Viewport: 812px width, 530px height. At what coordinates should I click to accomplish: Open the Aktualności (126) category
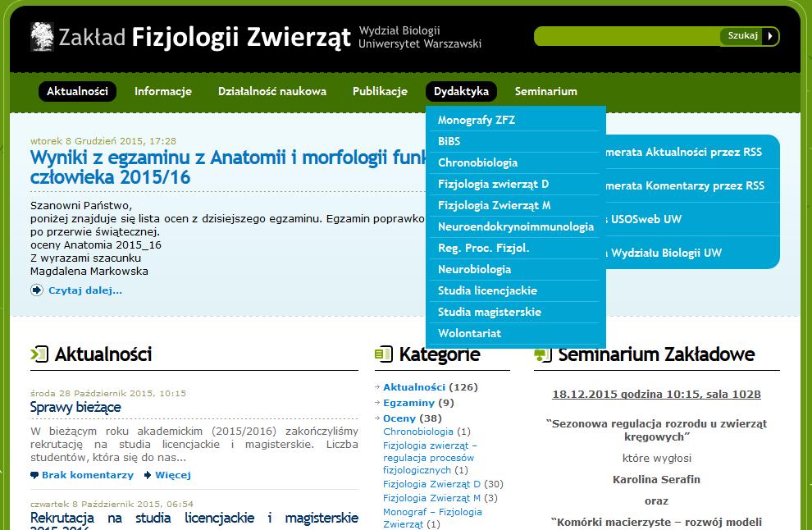[414, 387]
